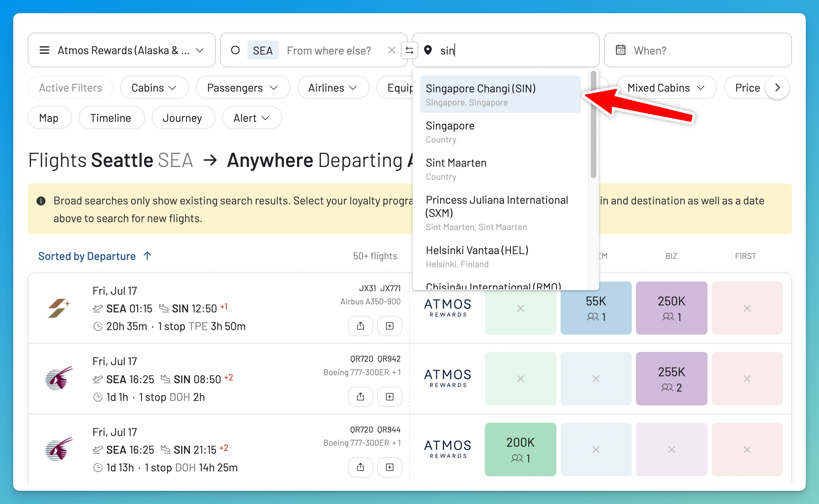Viewport: 819px width, 504px height.
Task: Switch to Timeline view
Action: tap(111, 118)
